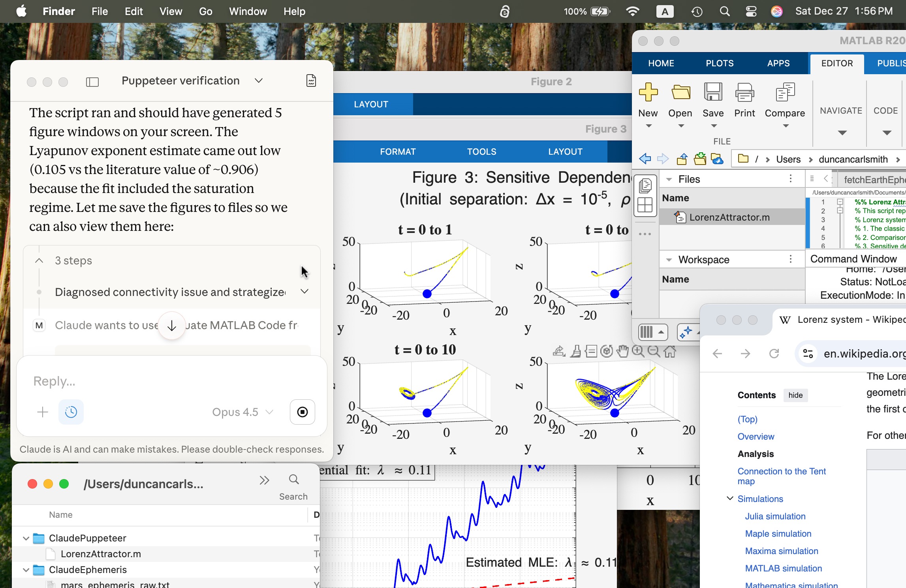Screen dimensions: 906x588
Task: Open the FORMAT tab in Figure 3
Action: tap(398, 152)
